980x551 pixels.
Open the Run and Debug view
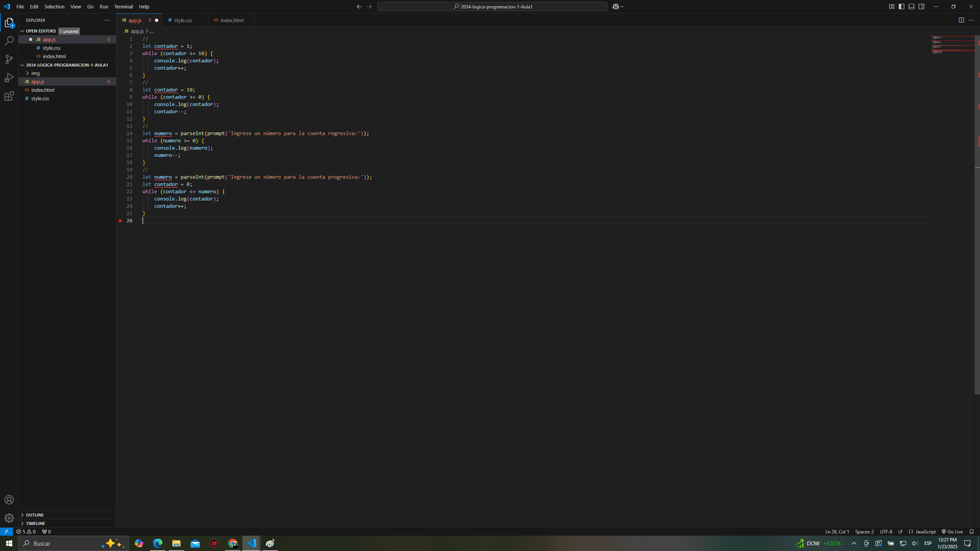9,78
